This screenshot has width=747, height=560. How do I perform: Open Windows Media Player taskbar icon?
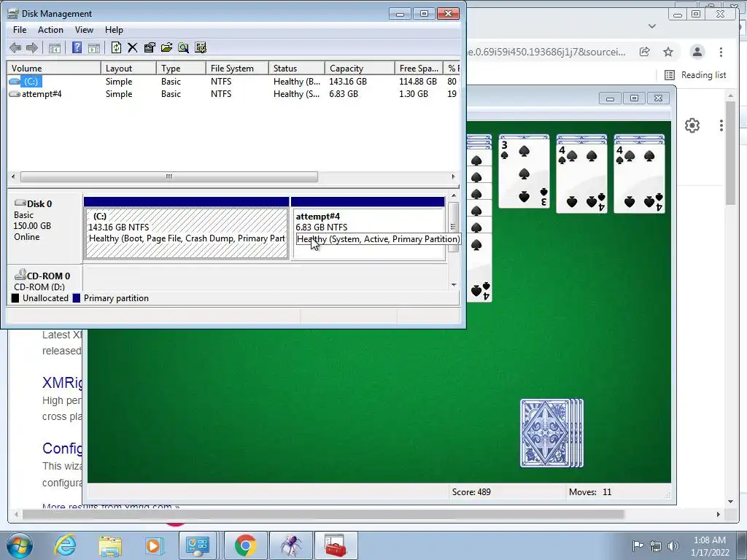point(153,545)
